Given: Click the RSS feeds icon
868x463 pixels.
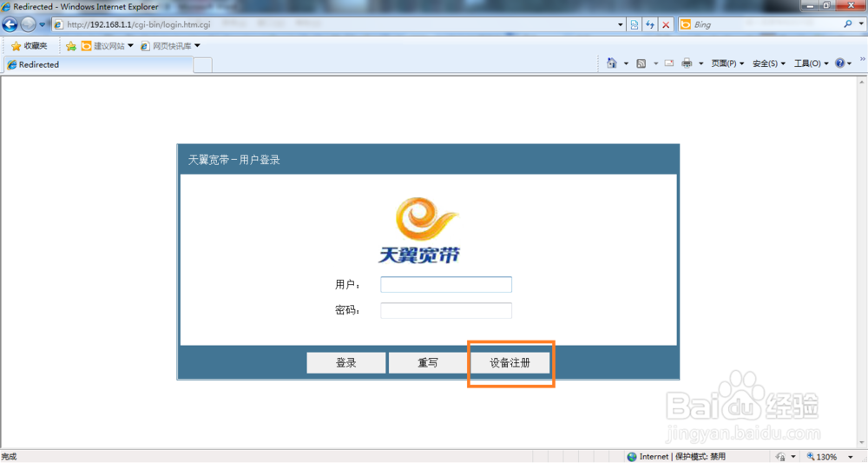Looking at the screenshot, I should pyautogui.click(x=641, y=63).
